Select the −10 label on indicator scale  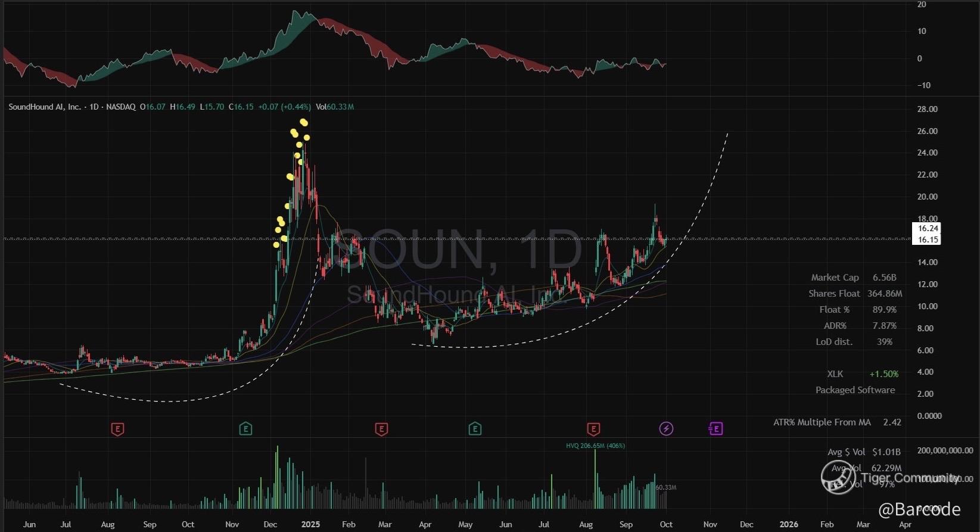[923, 86]
